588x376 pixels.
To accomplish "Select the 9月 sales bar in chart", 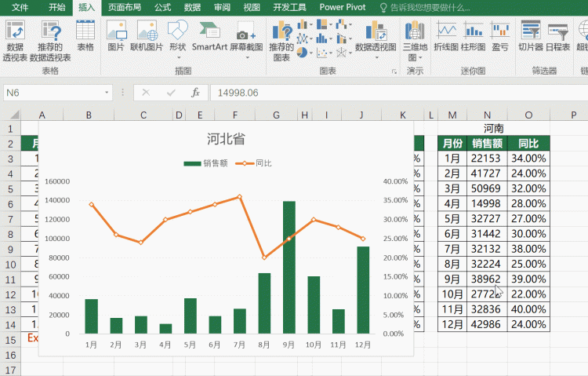I will click(289, 268).
